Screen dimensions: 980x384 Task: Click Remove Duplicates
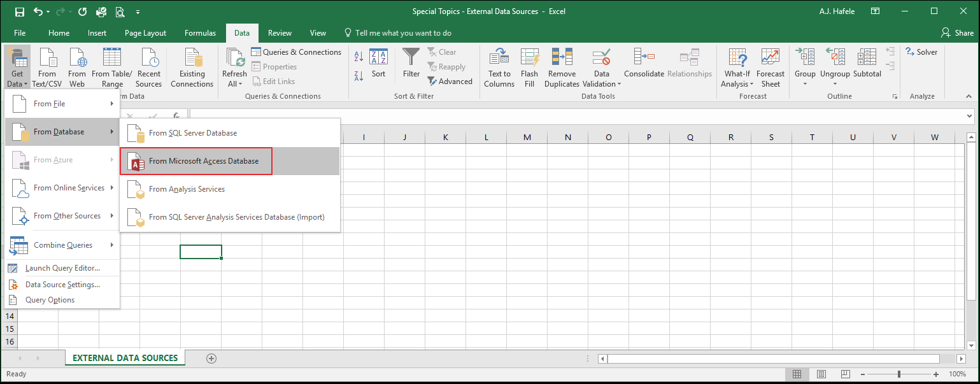[x=562, y=68]
